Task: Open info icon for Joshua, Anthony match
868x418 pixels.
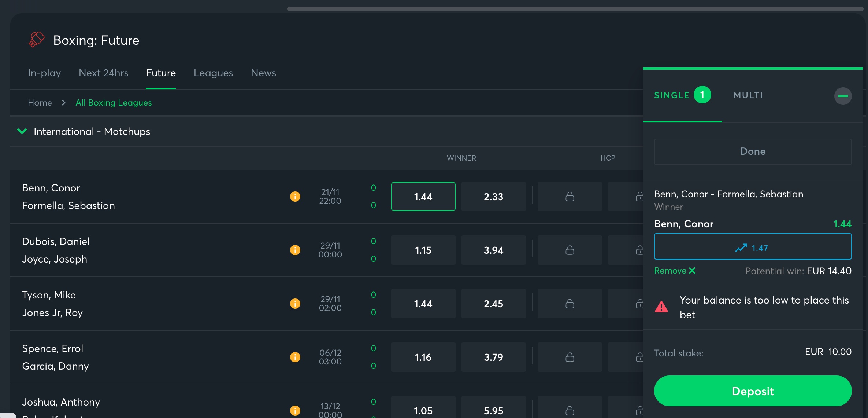Action: pyautogui.click(x=295, y=411)
